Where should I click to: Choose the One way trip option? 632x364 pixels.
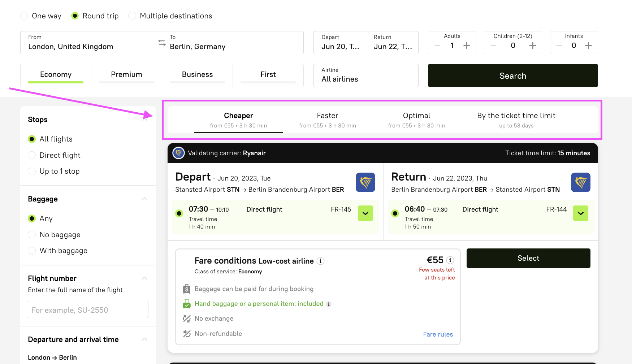[24, 16]
